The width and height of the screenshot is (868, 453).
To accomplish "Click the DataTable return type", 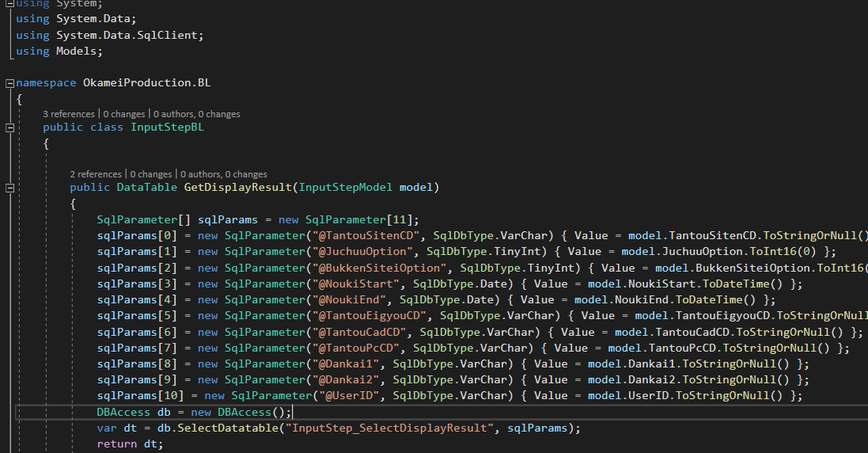I will [146, 187].
